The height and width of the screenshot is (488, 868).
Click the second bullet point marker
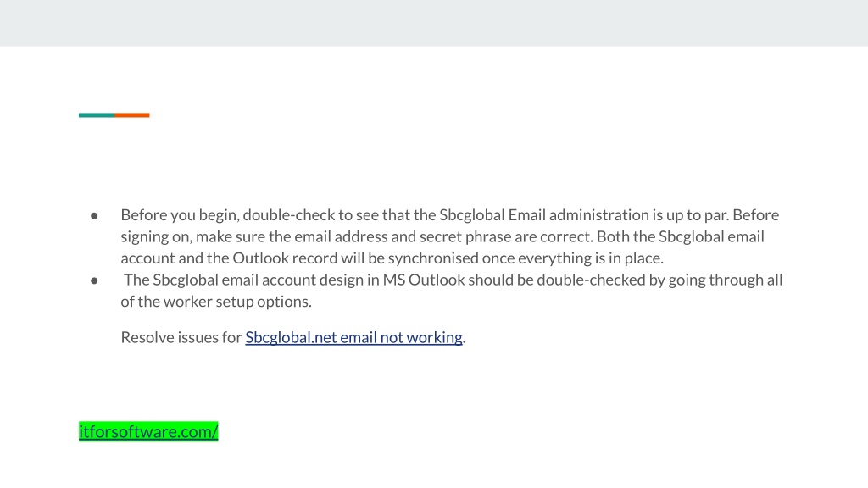[x=94, y=280]
